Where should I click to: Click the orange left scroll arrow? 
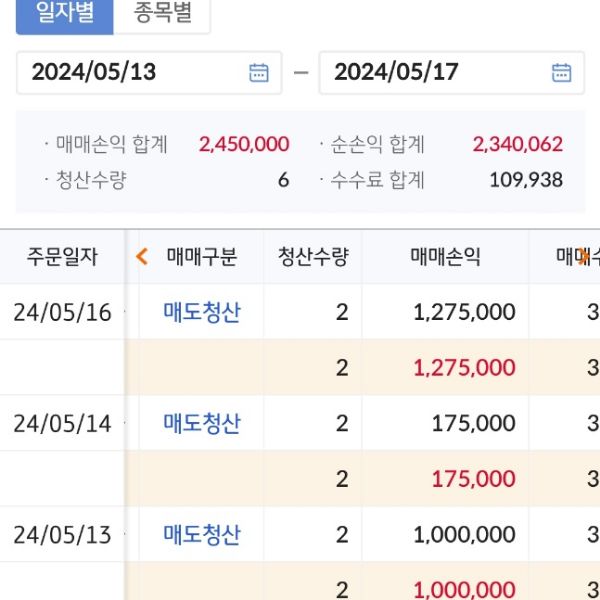click(x=142, y=257)
